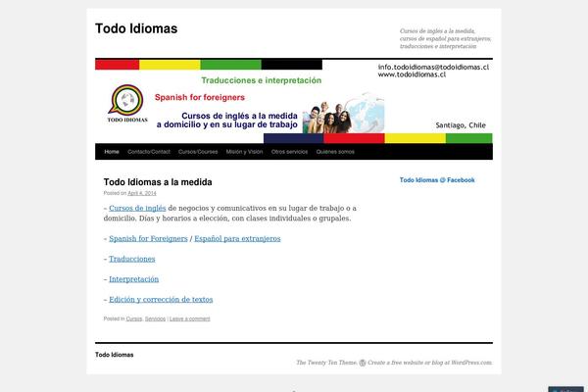This screenshot has width=588, height=392.
Task: Open the Home menu item
Action: pos(112,152)
